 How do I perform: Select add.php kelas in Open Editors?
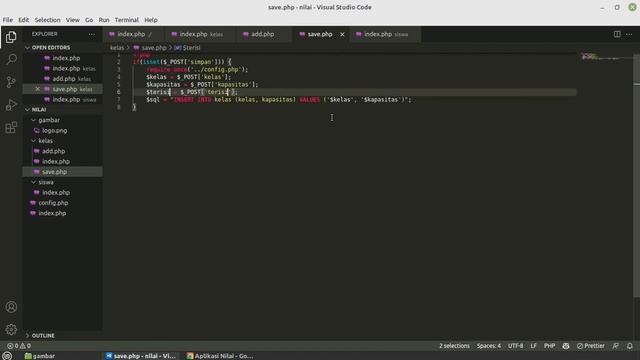67,79
